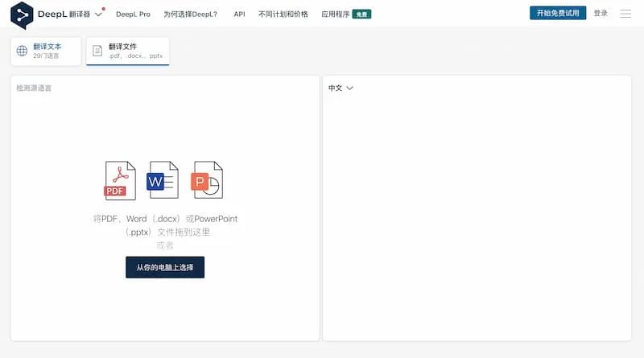Click the 登录 login link
This screenshot has width=644, height=358.
[x=601, y=14]
